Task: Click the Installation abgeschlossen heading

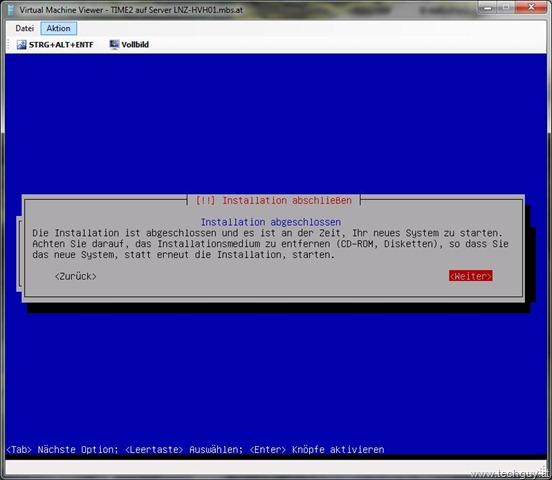Action: point(271,222)
